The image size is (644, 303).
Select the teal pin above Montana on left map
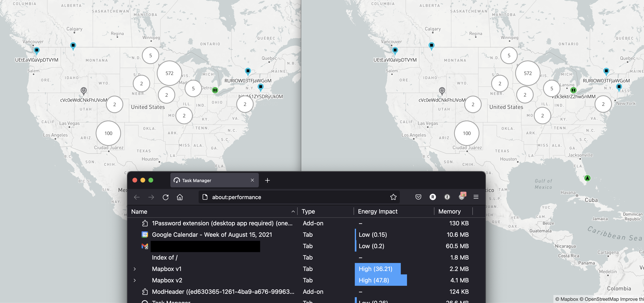tap(73, 46)
